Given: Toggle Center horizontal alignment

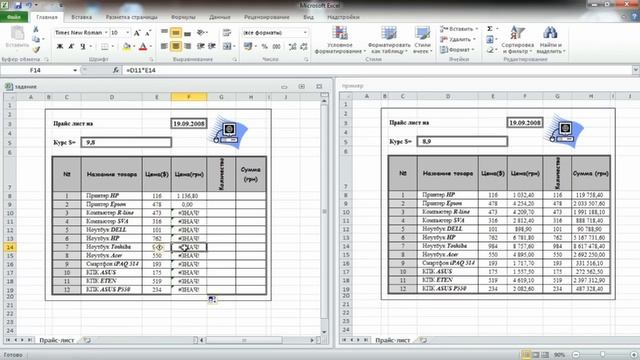Looking at the screenshot, I should point(176,47).
